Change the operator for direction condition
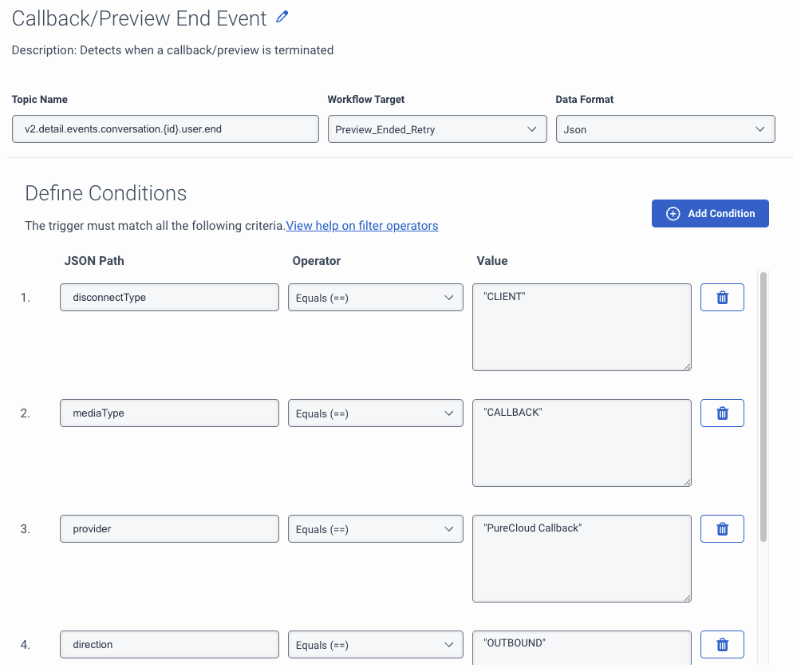The width and height of the screenshot is (793, 672). pos(375,645)
